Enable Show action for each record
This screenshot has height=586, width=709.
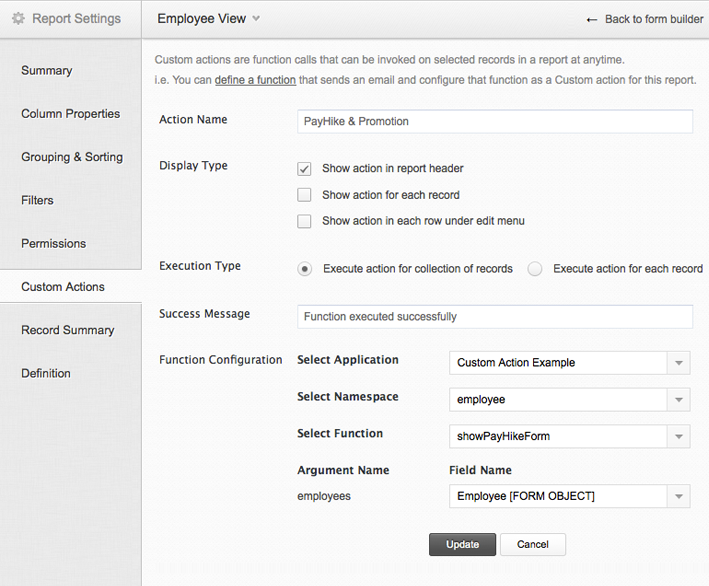[x=305, y=195]
